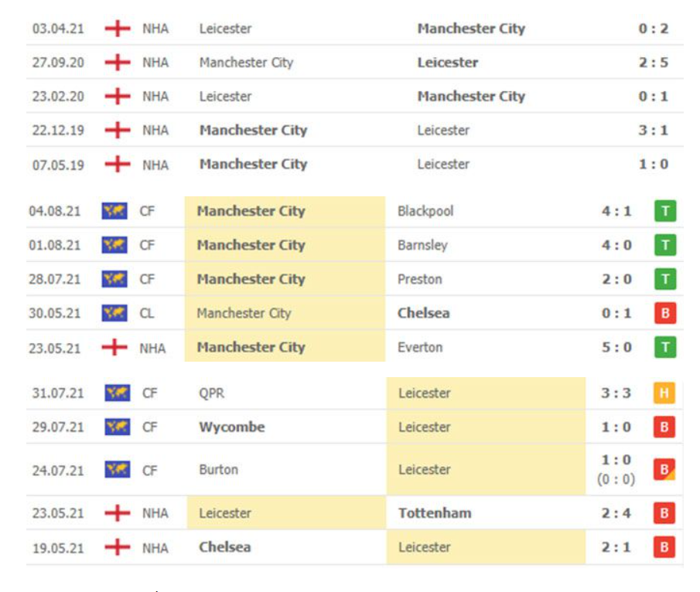Click the England flag on 03.04.21 row
The width and height of the screenshot is (700, 592).
pyautogui.click(x=118, y=29)
